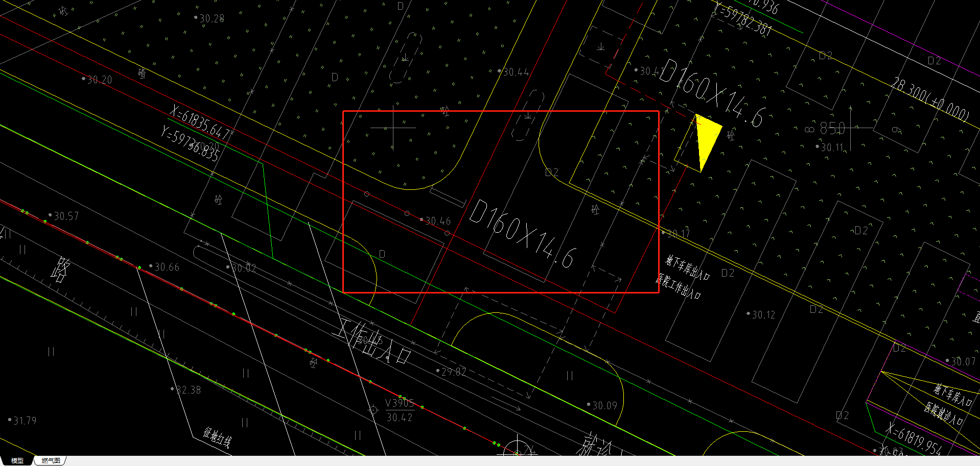Click the 30.42 value under V3905
Image resolution: width=980 pixels, height=466 pixels.
point(400,418)
